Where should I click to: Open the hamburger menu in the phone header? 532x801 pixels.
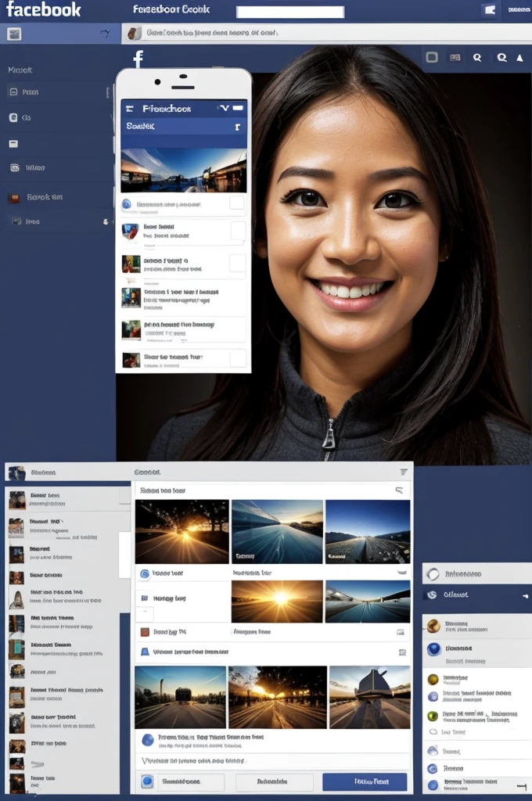tap(130, 108)
